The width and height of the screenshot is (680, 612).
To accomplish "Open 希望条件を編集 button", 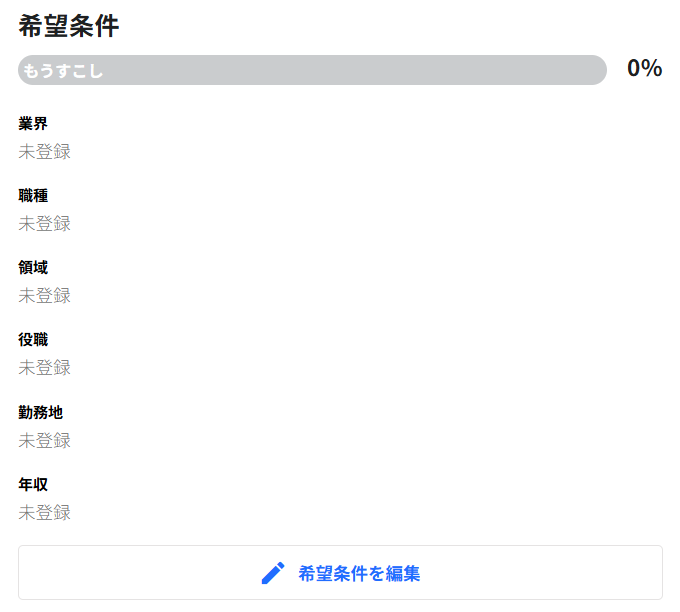I will pyautogui.click(x=340, y=573).
